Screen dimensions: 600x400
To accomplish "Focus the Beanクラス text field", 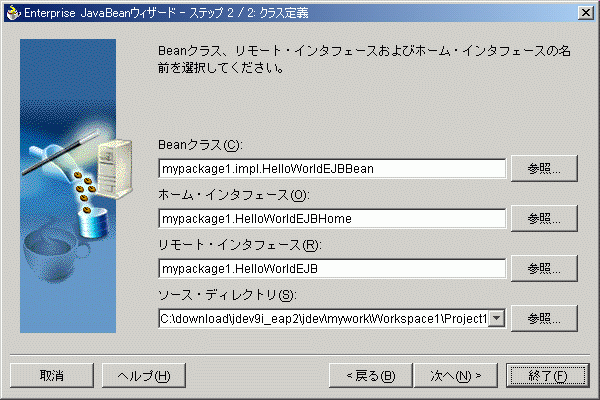I will tap(332, 169).
